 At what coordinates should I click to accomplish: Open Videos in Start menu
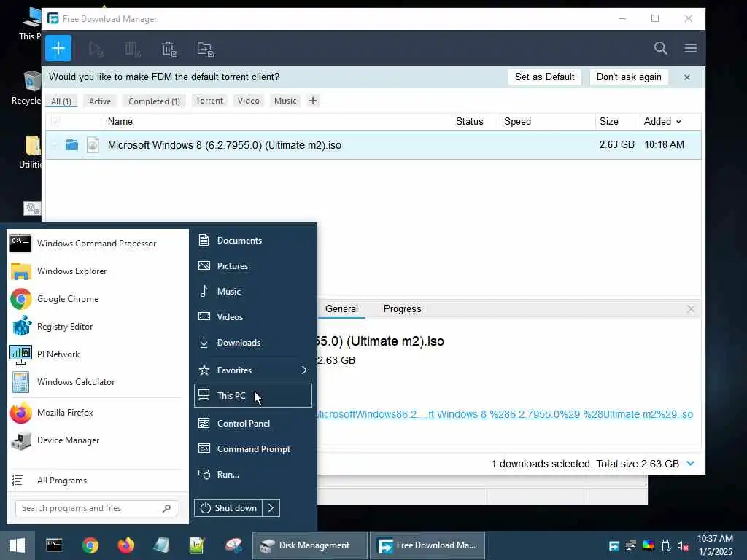(x=253, y=316)
